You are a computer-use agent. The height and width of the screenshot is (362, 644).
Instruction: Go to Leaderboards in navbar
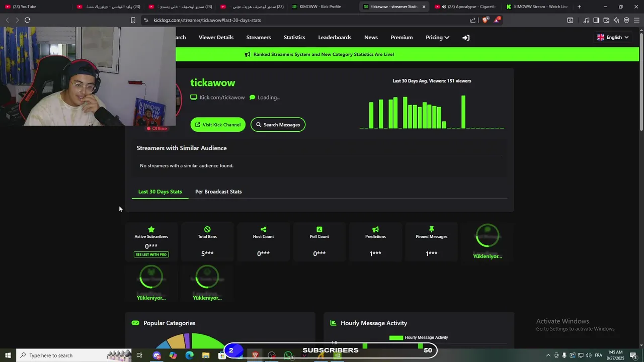[x=335, y=37]
